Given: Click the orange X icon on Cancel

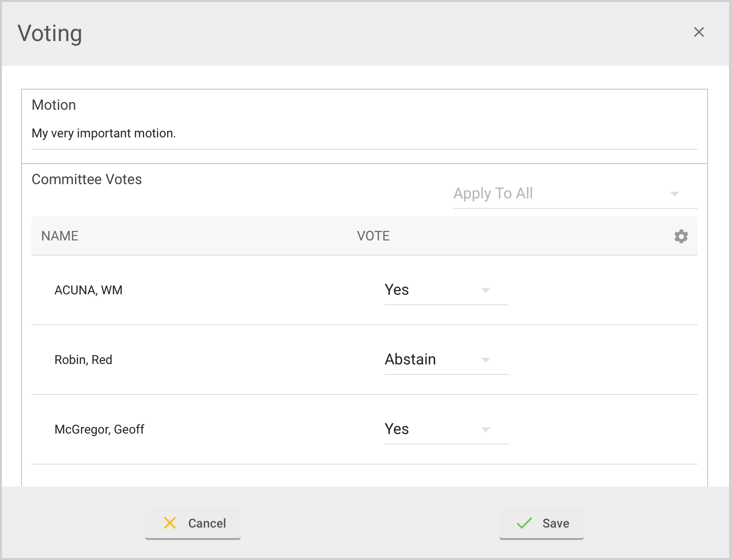Looking at the screenshot, I should [x=170, y=523].
